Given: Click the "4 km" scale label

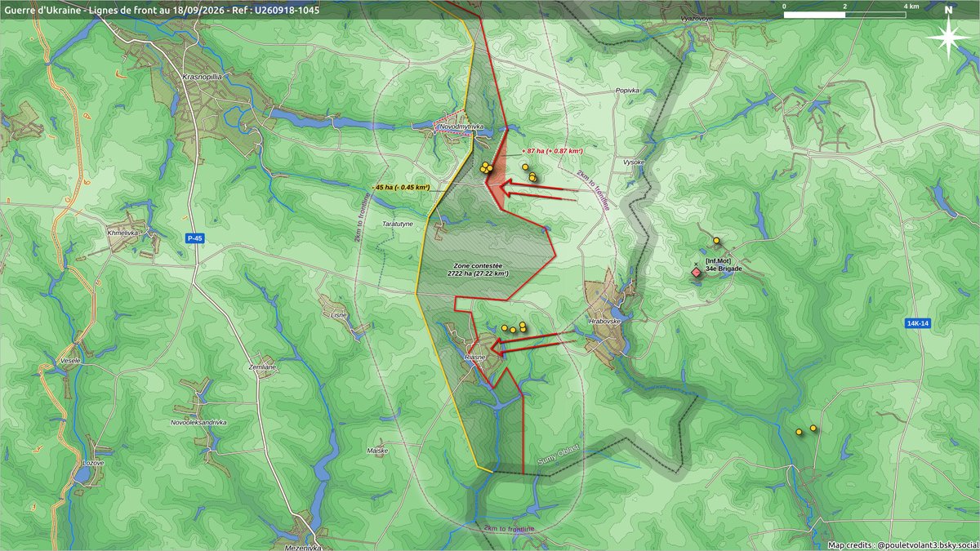Looking at the screenshot, I should coord(913,7).
